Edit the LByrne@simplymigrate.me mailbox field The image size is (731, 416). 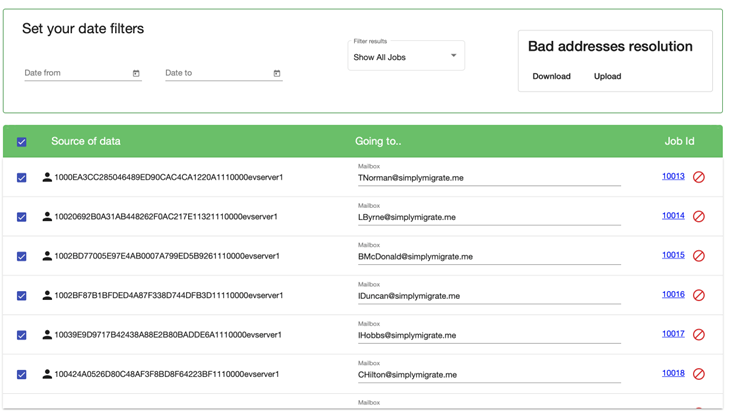pos(488,217)
